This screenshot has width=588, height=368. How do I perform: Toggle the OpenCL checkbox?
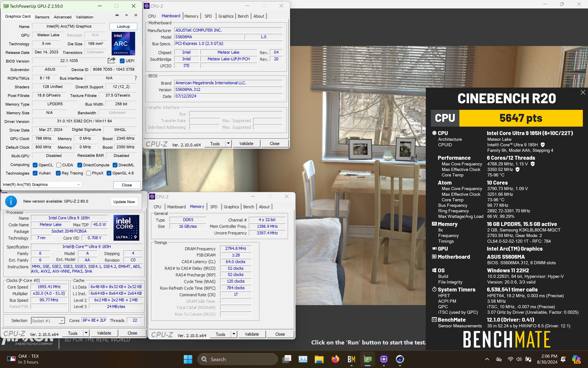click(35, 165)
